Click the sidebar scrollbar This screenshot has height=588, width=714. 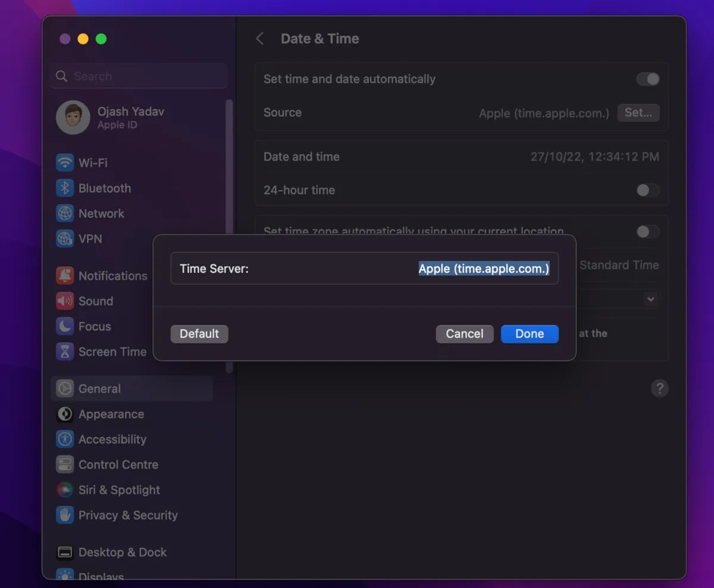(229, 237)
